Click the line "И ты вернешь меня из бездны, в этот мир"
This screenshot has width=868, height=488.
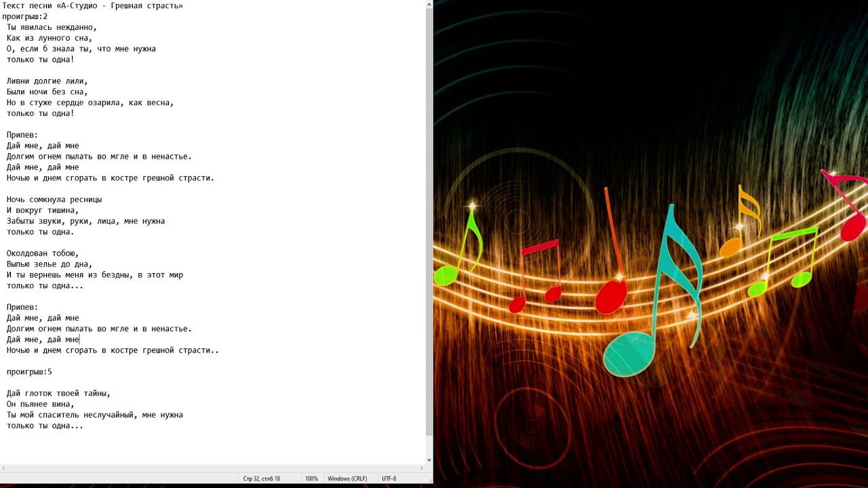click(95, 275)
